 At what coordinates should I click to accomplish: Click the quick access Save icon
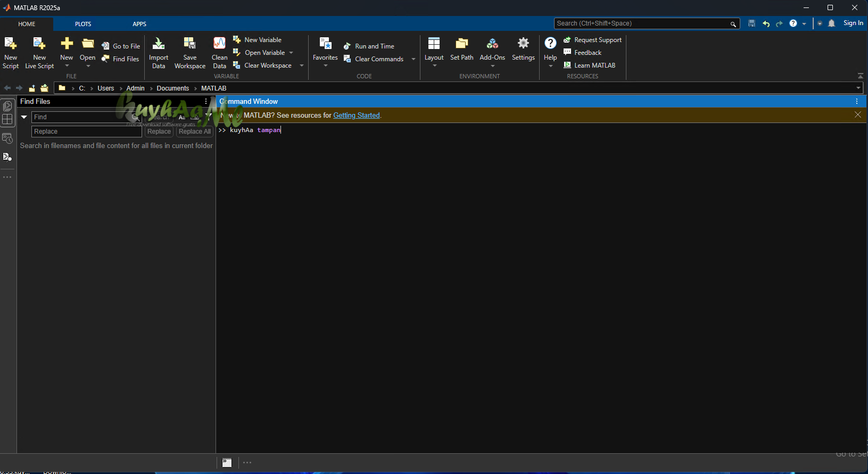point(751,23)
